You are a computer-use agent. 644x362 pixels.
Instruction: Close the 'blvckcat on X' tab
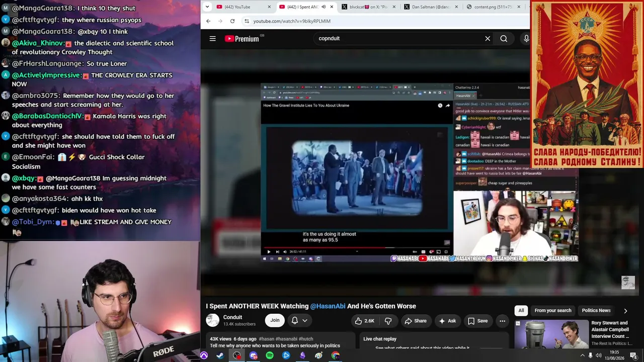coord(394,7)
